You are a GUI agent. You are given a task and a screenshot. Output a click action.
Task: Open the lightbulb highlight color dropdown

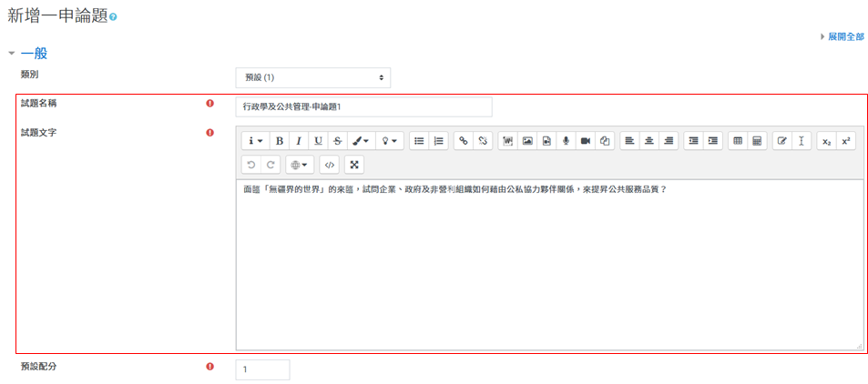click(x=390, y=141)
